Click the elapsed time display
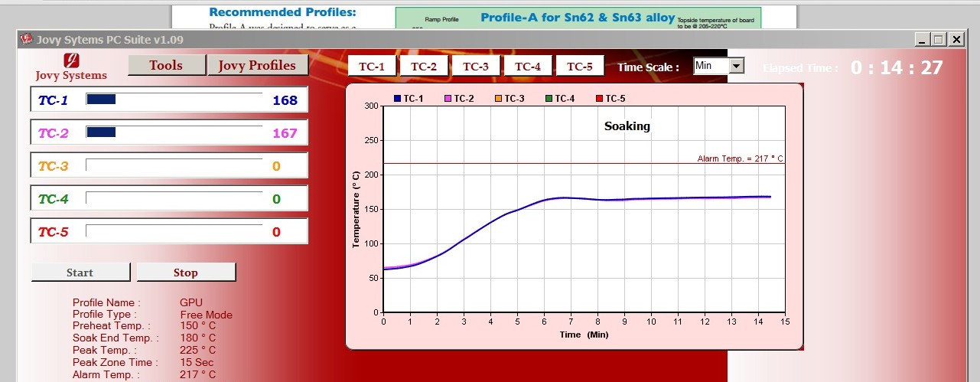The height and width of the screenshot is (382, 980). click(896, 68)
